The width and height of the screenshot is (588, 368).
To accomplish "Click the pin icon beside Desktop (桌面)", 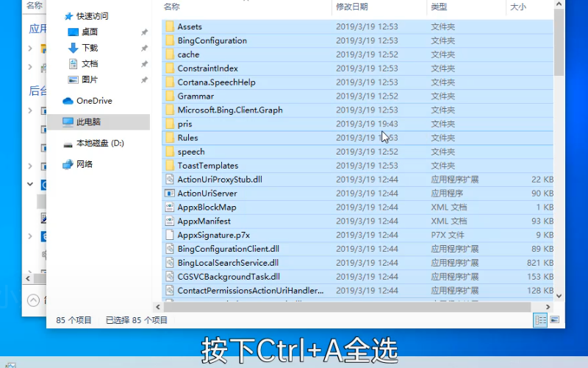I will coord(144,32).
